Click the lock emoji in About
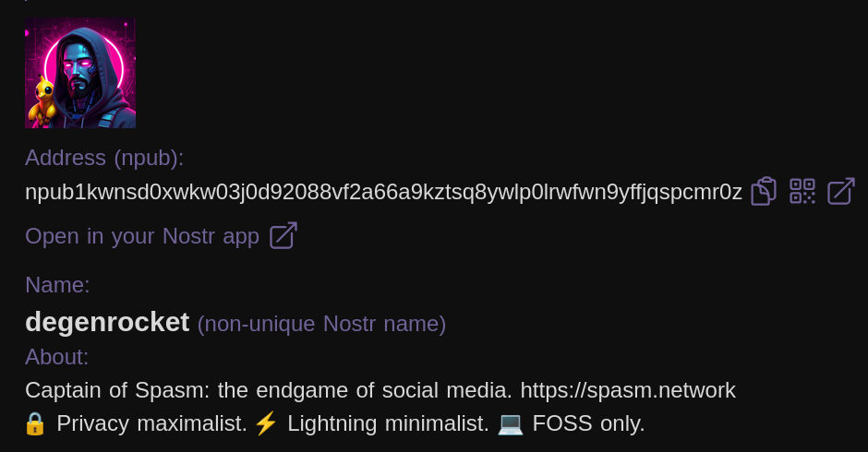 [x=35, y=423]
